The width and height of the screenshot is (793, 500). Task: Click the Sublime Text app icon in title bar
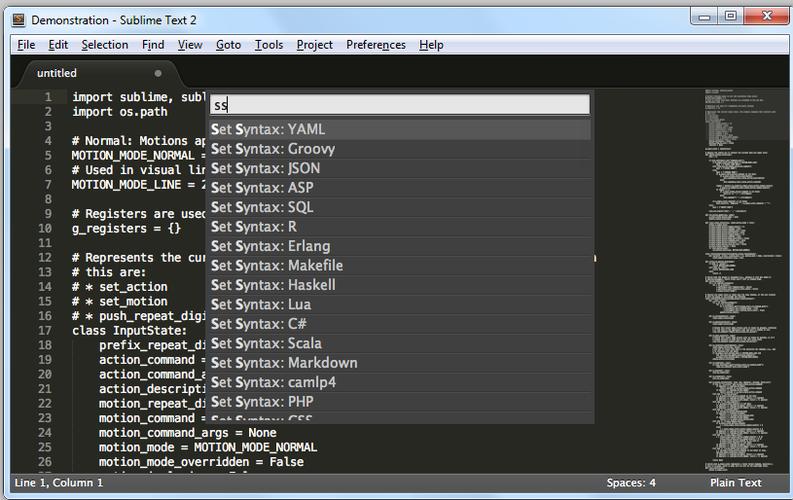19,20
